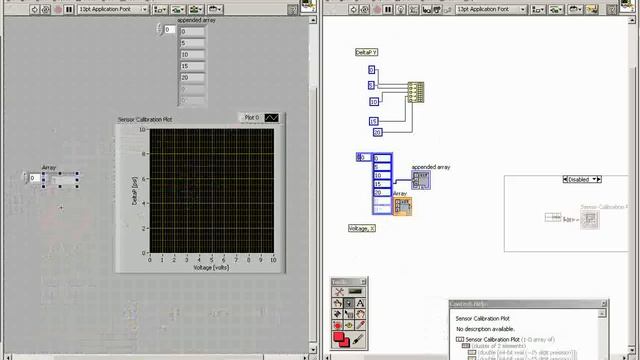Select Probe Data tool

pyautogui.click(x=349, y=325)
